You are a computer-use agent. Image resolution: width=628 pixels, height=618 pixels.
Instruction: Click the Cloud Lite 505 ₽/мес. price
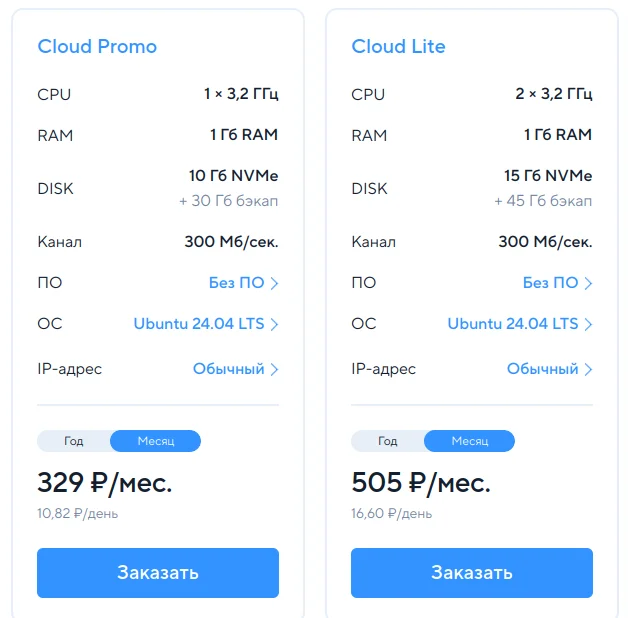[421, 483]
